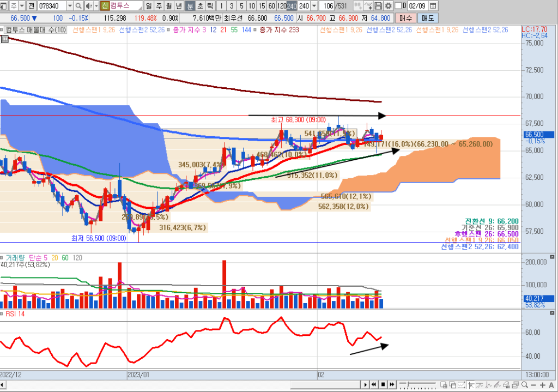Switch to 일 (daily) chart period
Viewport: 558px width, 392px height.
click(x=149, y=6)
